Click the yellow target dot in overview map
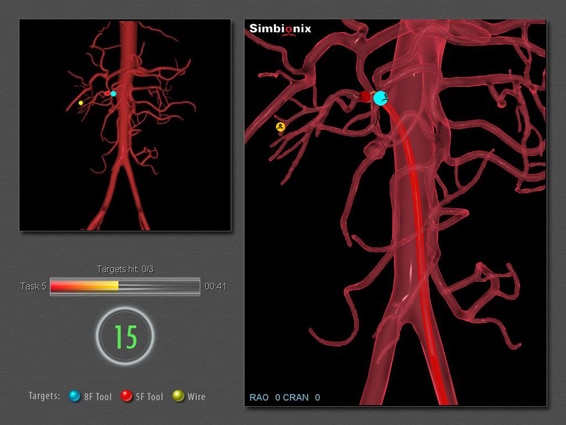Viewport: 566px width, 425px height. coord(81,103)
